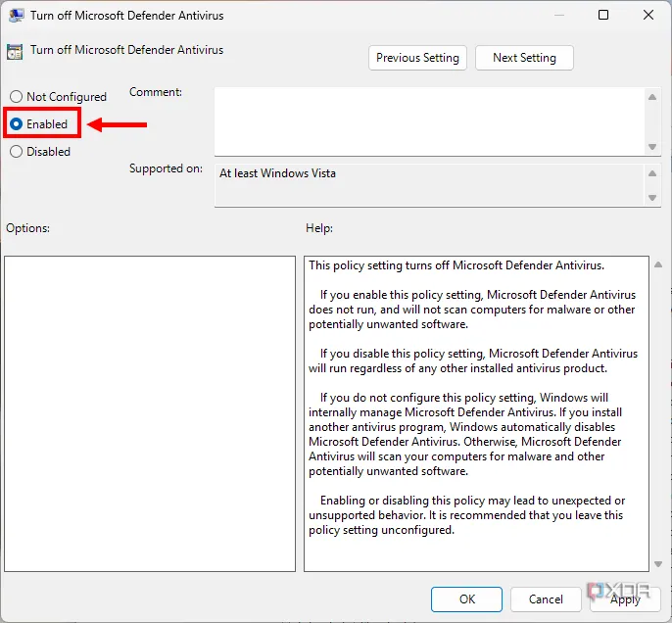Image resolution: width=672 pixels, height=623 pixels.
Task: Select the Enabled radio option
Action: [39, 124]
